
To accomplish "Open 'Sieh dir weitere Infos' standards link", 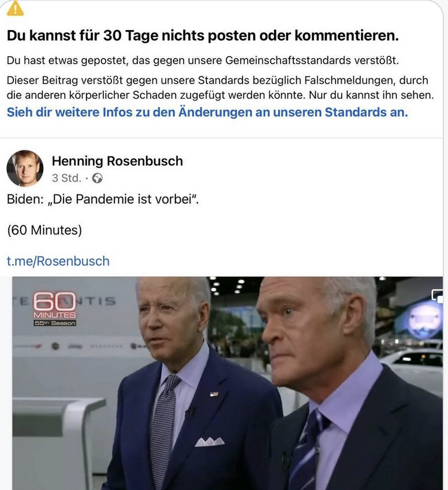I will click(x=207, y=112).
